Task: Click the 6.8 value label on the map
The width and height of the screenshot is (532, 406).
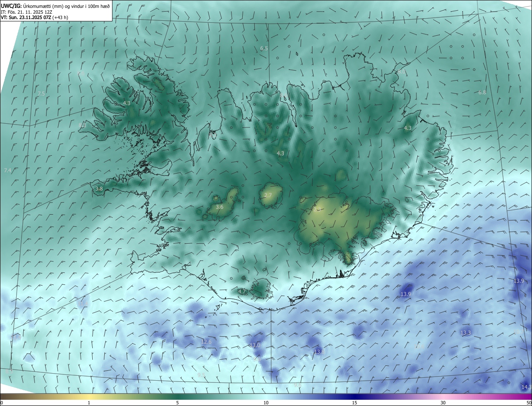Action: tap(482, 93)
